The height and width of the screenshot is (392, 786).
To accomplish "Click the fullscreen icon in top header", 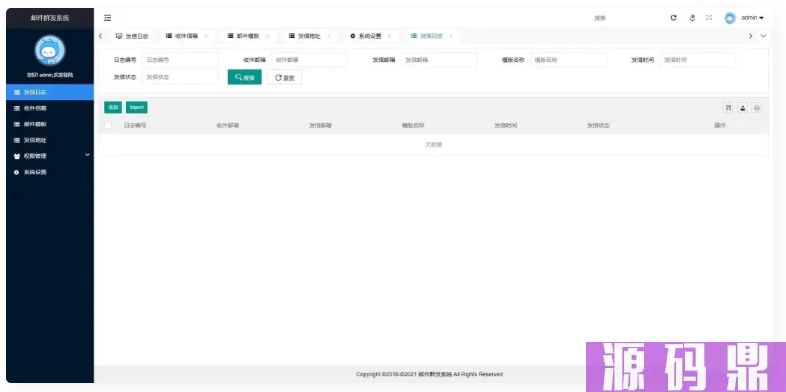I will click(709, 18).
